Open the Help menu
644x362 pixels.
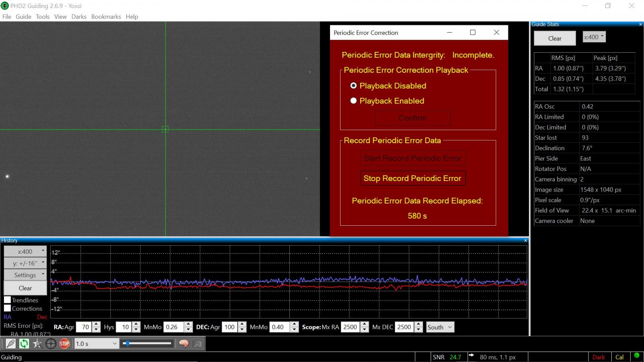coord(132,16)
